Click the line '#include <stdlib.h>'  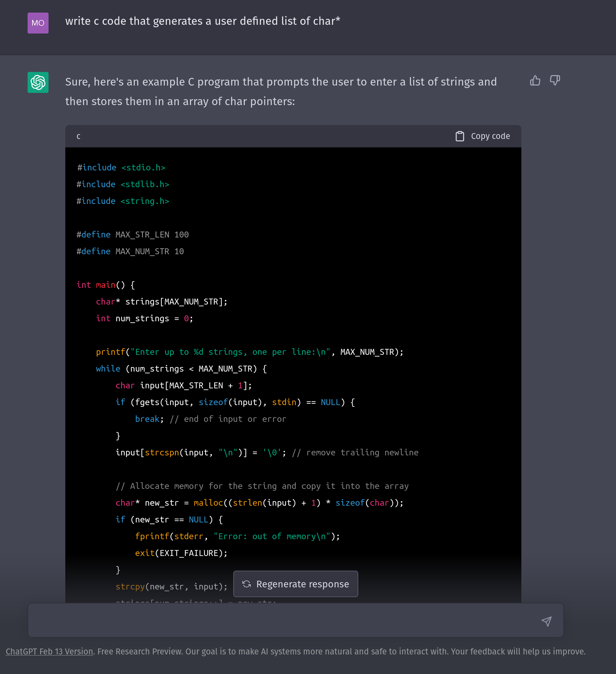(123, 184)
